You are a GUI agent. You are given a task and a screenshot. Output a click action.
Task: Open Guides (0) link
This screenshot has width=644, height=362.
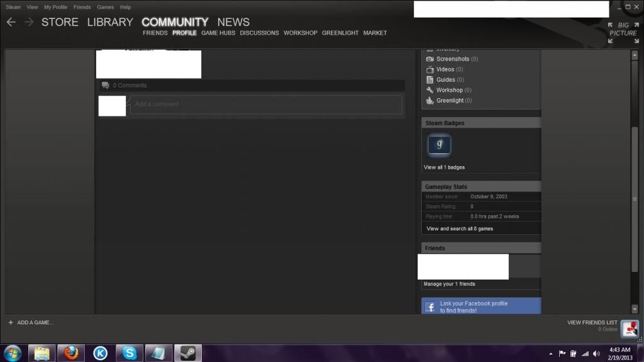click(x=450, y=80)
